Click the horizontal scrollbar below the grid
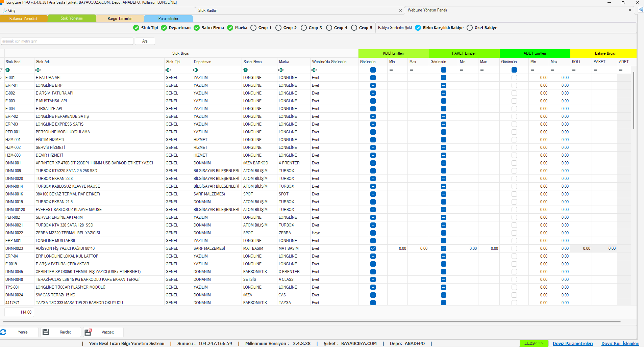The image size is (644, 347). click(x=313, y=322)
